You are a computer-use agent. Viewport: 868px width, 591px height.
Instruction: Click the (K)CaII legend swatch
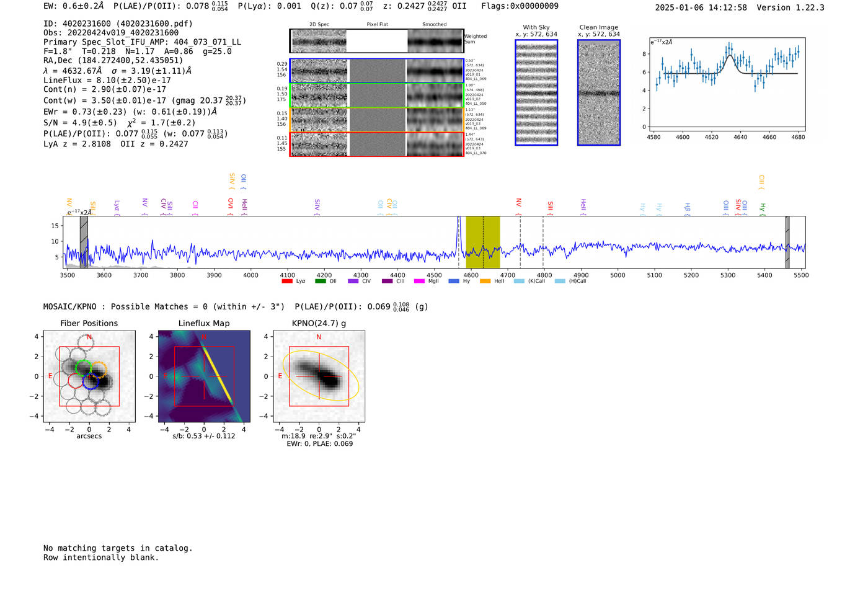tap(519, 282)
